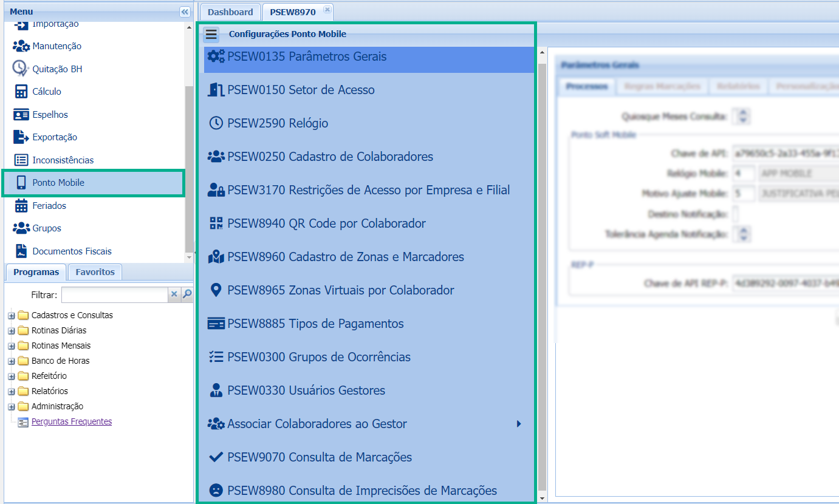Open the Perguntas Frequentes link
This screenshot has width=839, height=504.
point(71,421)
